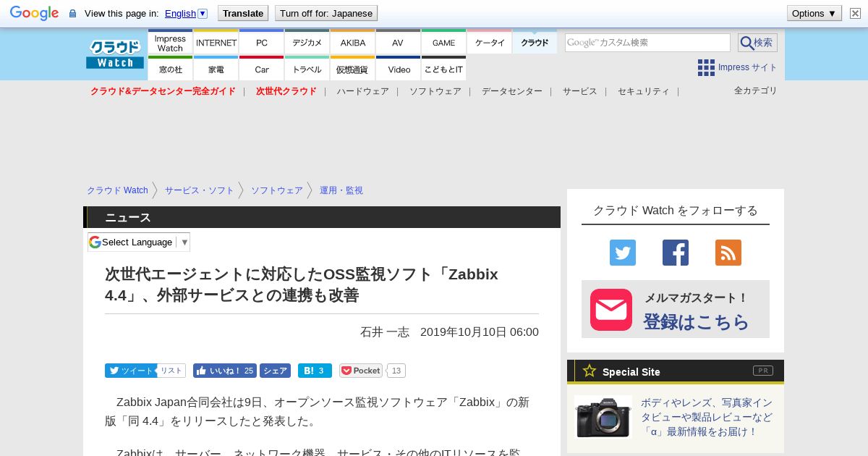The image size is (868, 456).
Task: Save article with Pocket button
Action: 361,371
